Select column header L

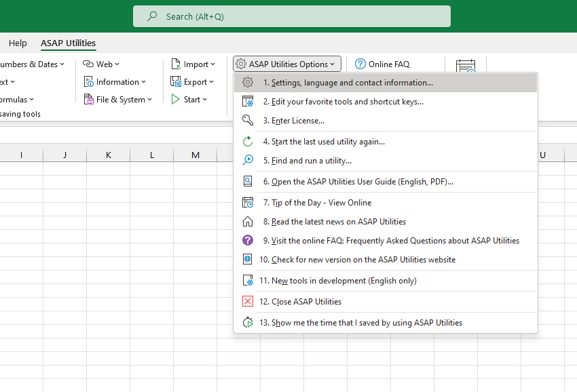(x=151, y=155)
